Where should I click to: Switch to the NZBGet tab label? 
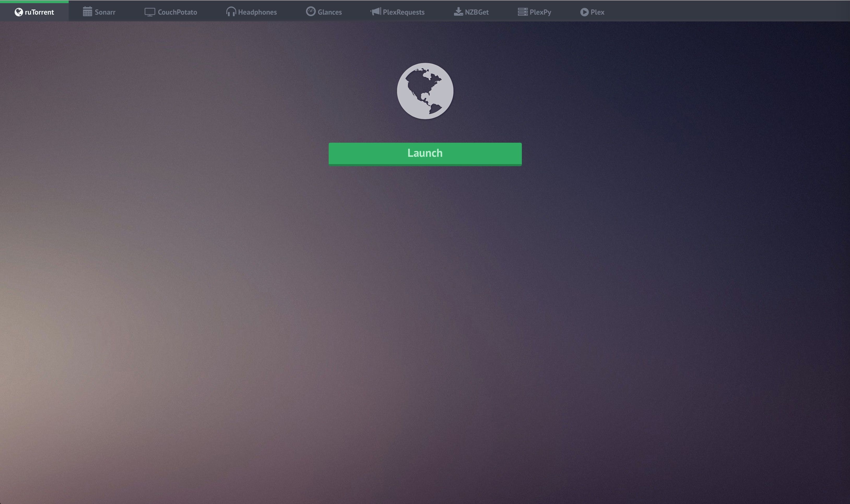(476, 12)
